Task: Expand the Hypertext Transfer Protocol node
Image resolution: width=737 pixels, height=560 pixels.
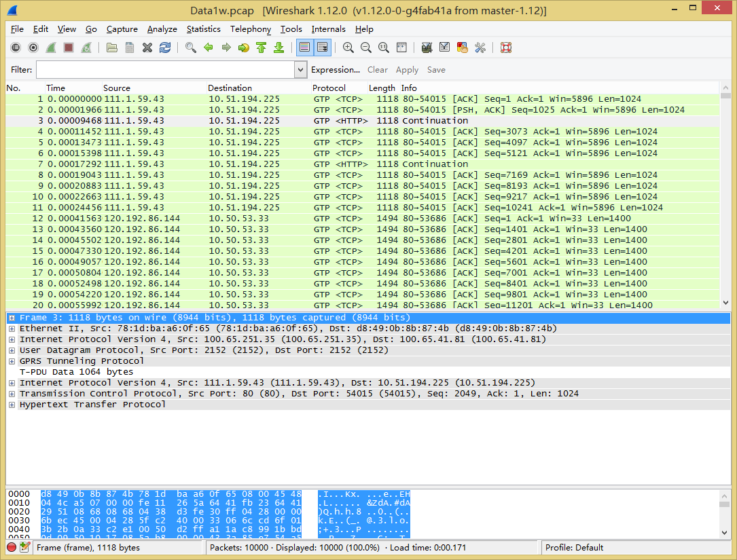Action: 12,405
